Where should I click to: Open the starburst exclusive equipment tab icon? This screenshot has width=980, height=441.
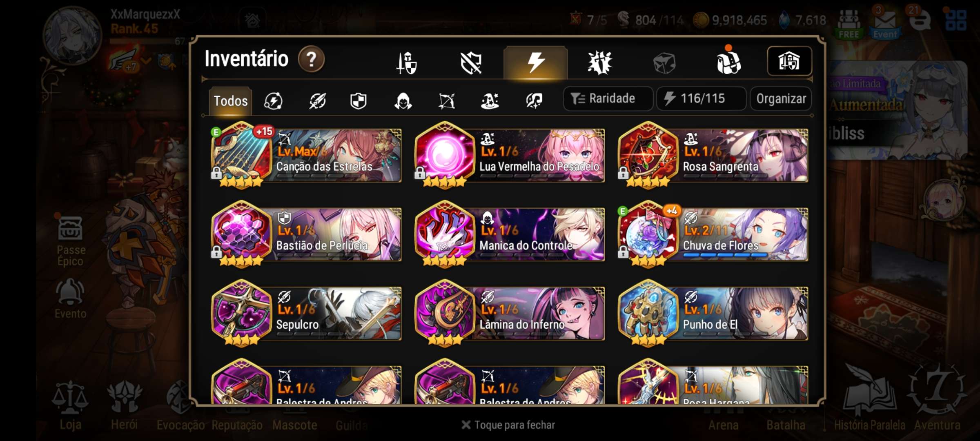599,63
